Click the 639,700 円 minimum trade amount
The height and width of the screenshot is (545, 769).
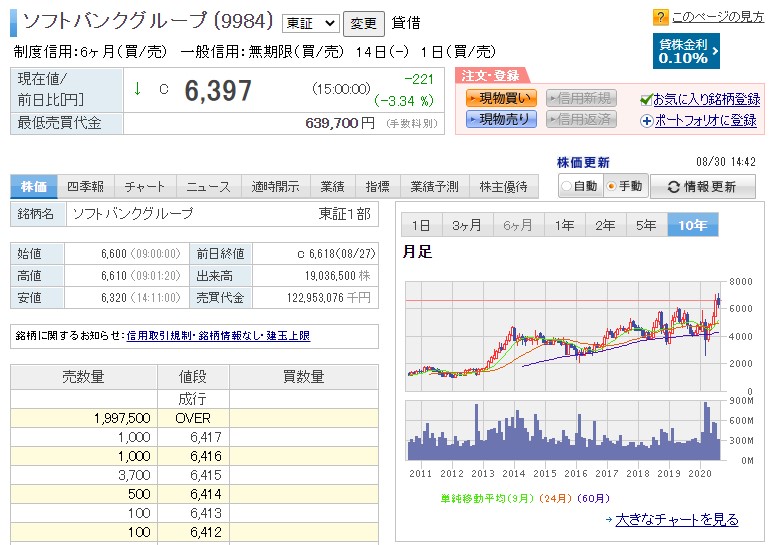tap(340, 123)
